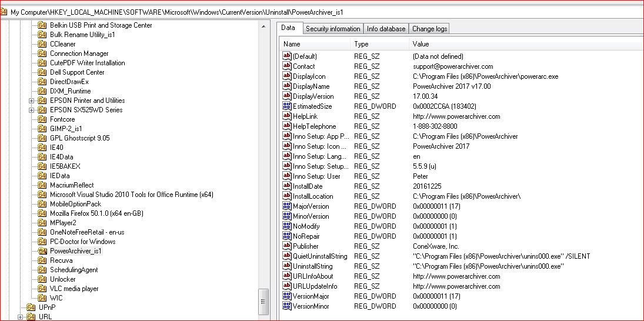Click the value support@powerarchiver.com

pos(453,66)
